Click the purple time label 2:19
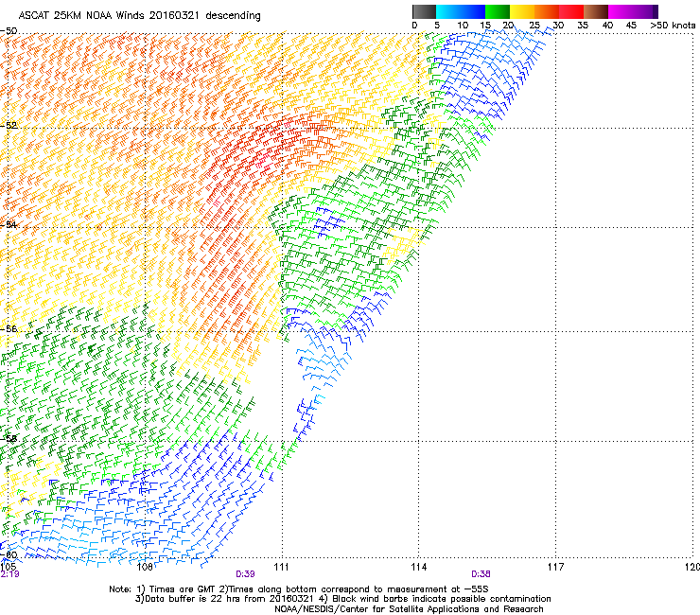 9,574
